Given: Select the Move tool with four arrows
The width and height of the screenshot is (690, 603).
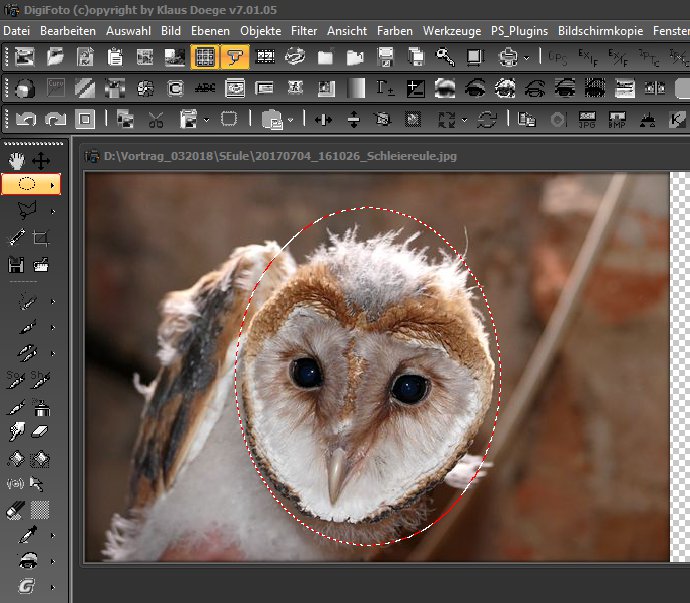Looking at the screenshot, I should coord(41,160).
